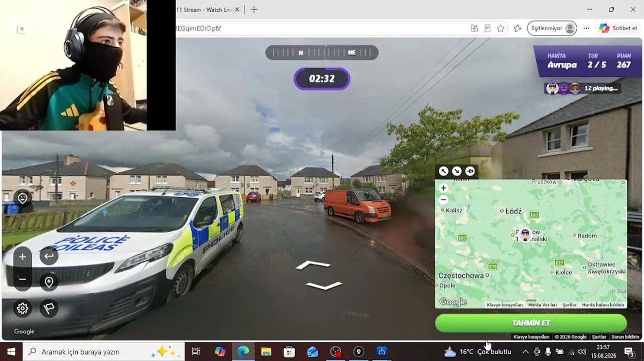The image size is (644, 361).
Task: Open Copilot from the taskbar
Action: coord(220,351)
